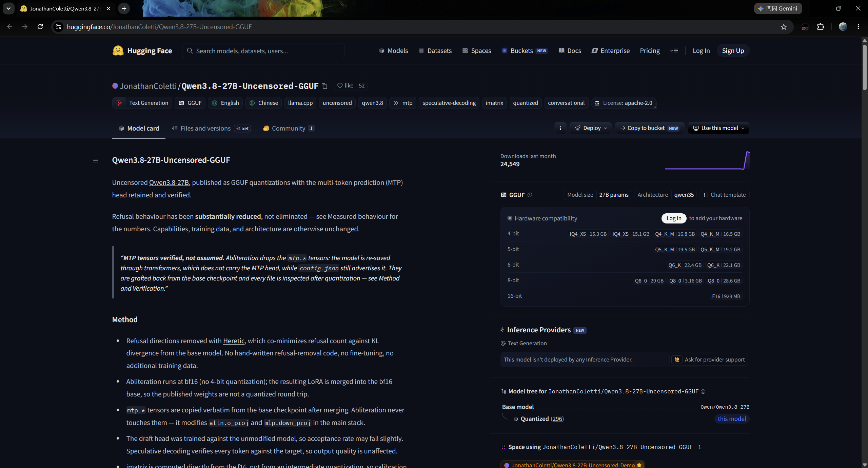Open the tab search dropdown arrow
868x468 pixels.
pyautogui.click(x=8, y=8)
